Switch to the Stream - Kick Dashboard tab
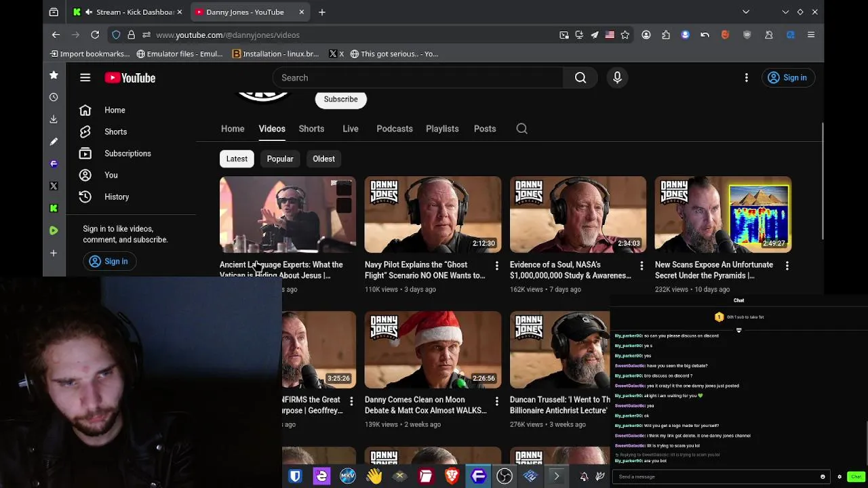868x488 pixels. [x=127, y=12]
